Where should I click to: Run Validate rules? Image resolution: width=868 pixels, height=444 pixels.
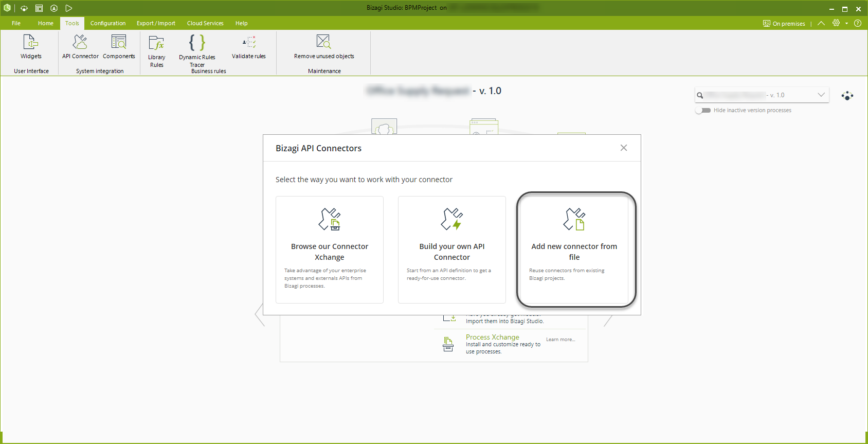coord(249,47)
